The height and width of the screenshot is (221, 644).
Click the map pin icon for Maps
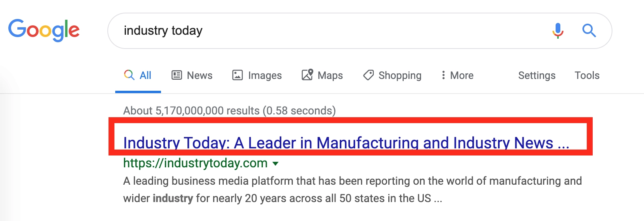point(307,75)
